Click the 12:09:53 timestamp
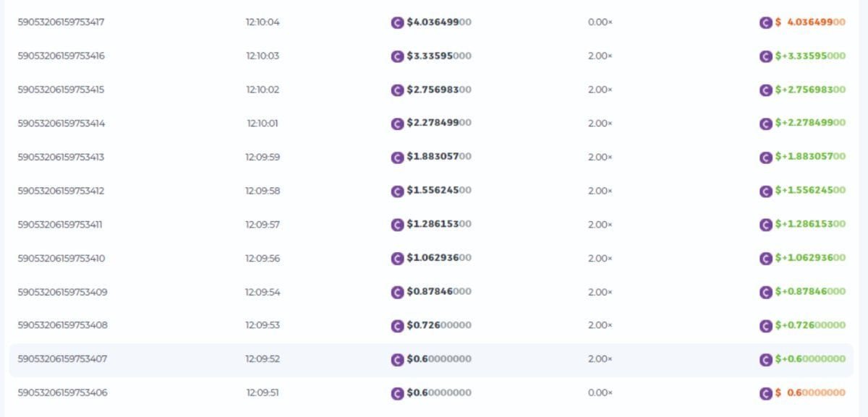This screenshot has height=417, width=868. 262,325
